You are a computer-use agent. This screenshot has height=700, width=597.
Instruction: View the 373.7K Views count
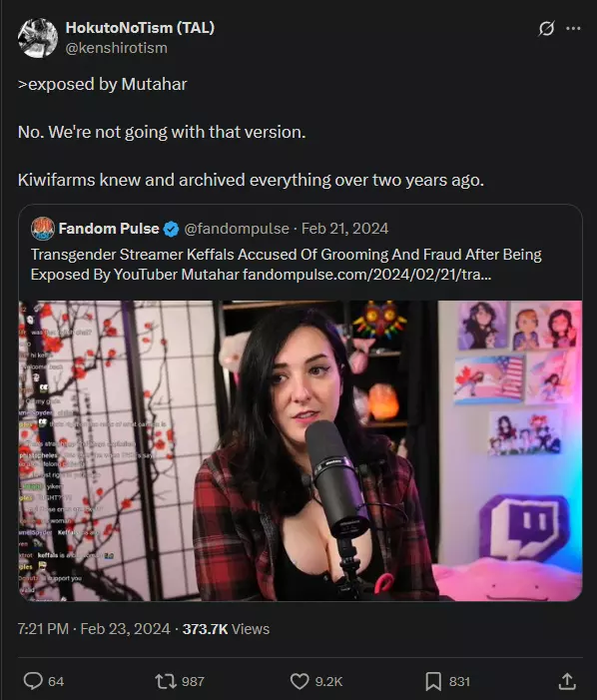pos(226,628)
